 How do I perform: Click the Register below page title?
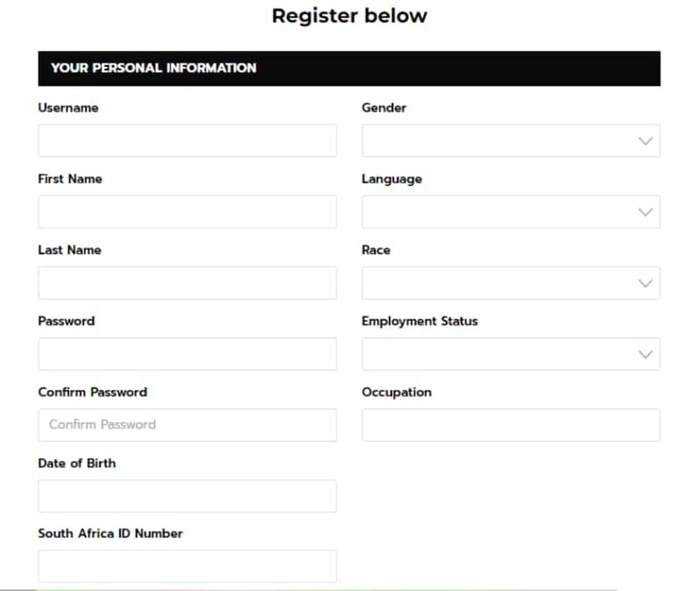(x=349, y=14)
